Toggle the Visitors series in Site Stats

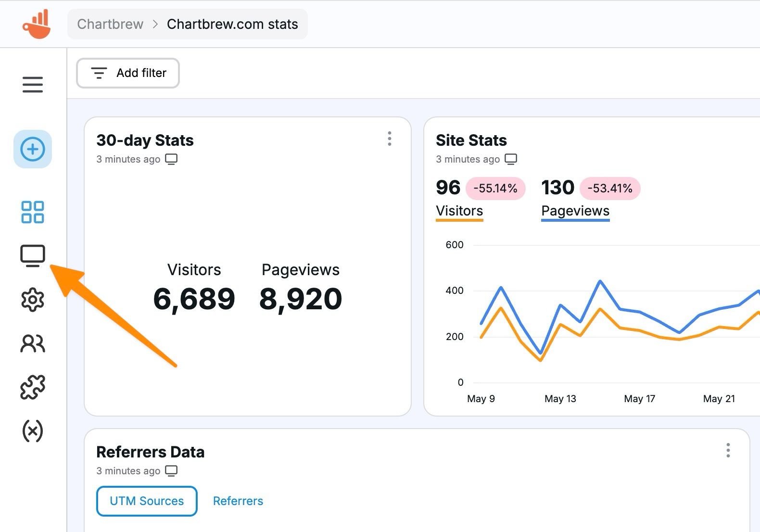[x=459, y=211]
